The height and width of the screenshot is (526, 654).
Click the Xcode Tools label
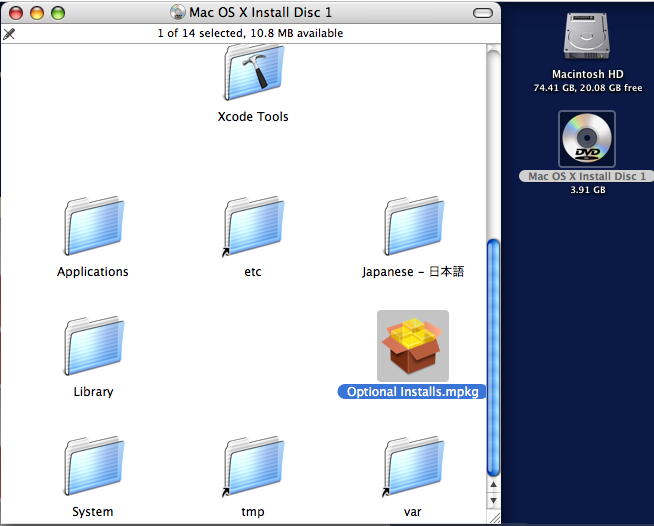(253, 116)
